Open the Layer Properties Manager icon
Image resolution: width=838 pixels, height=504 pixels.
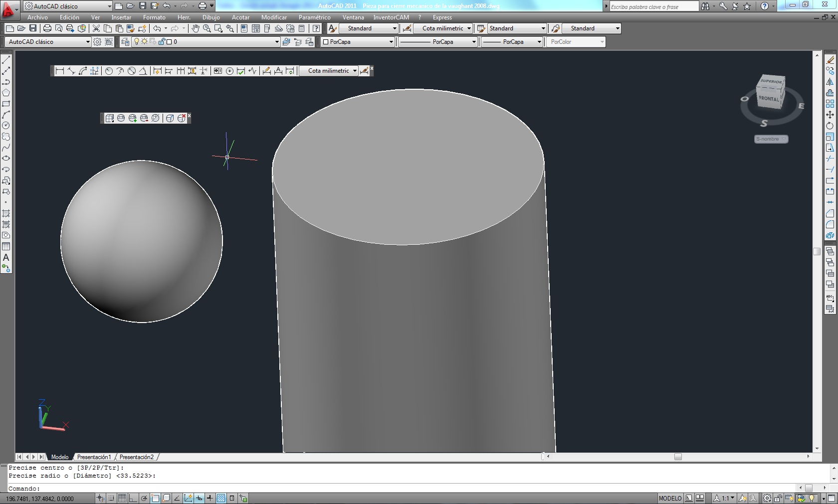coord(125,42)
